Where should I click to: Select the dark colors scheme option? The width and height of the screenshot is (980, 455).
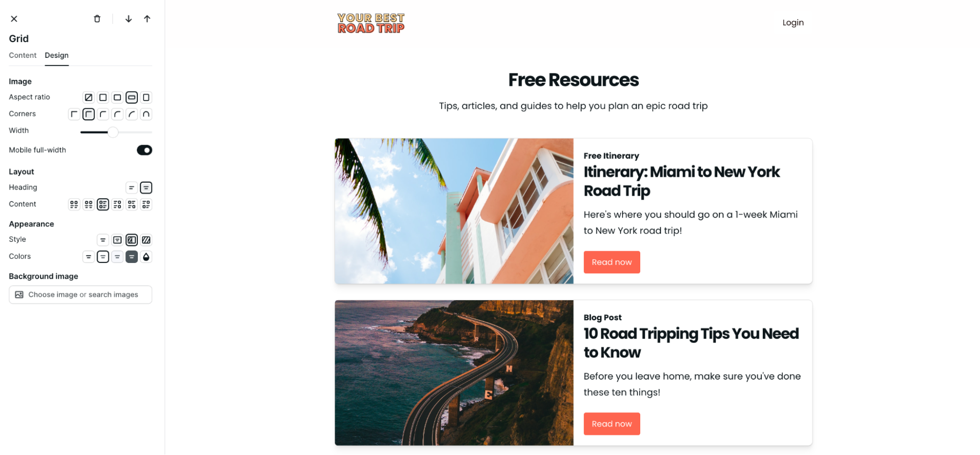pyautogui.click(x=131, y=257)
